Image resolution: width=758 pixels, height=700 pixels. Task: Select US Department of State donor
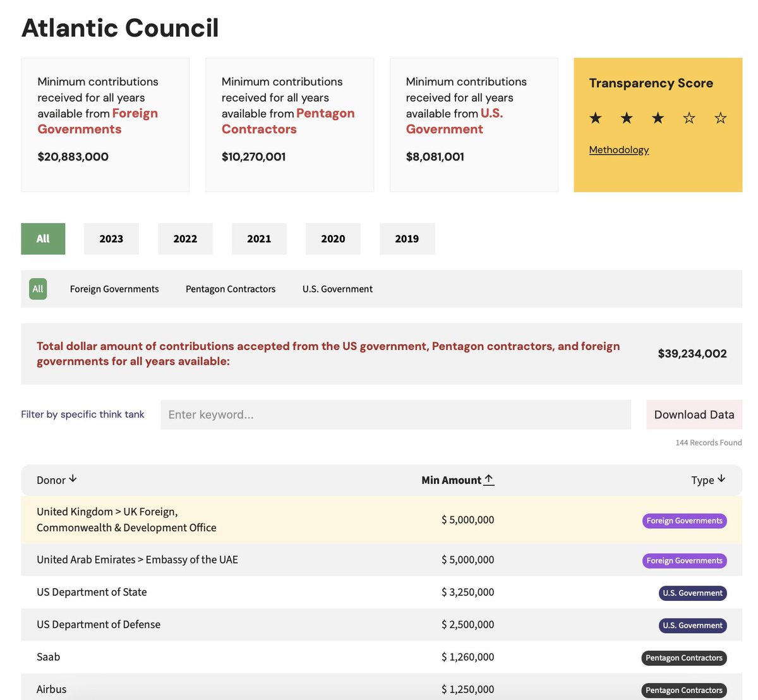pos(92,592)
